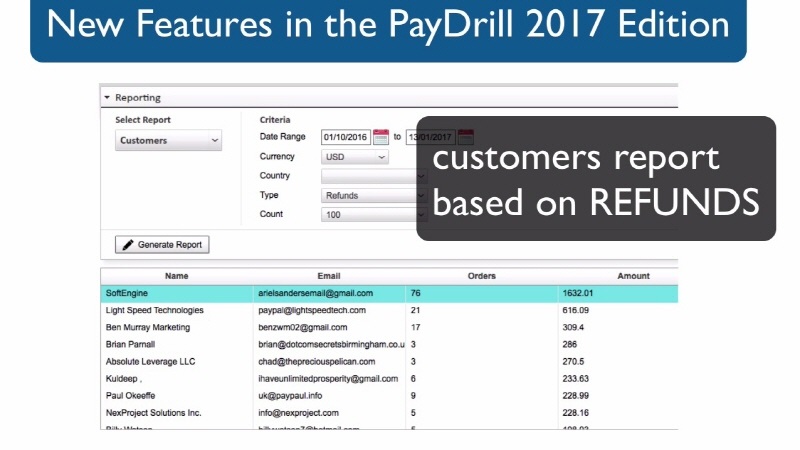Click orders value 21

(415, 310)
